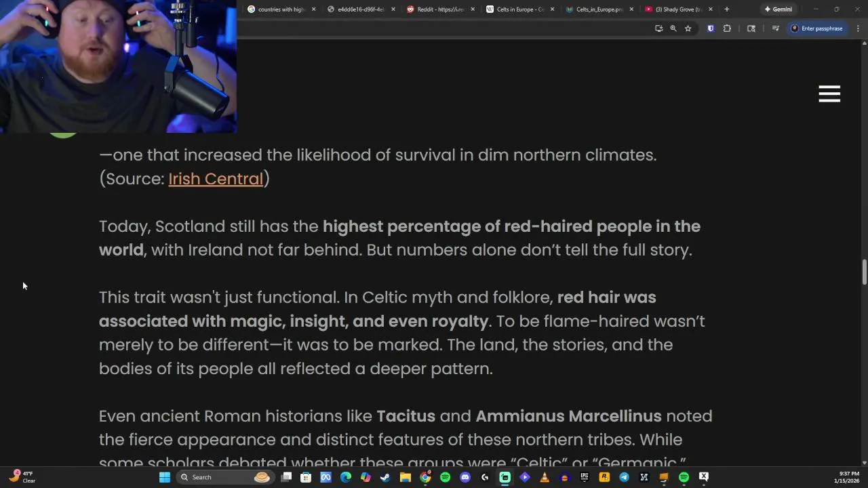Image resolution: width=868 pixels, height=488 pixels.
Task: Open the Irish Central source link
Action: pos(216,178)
